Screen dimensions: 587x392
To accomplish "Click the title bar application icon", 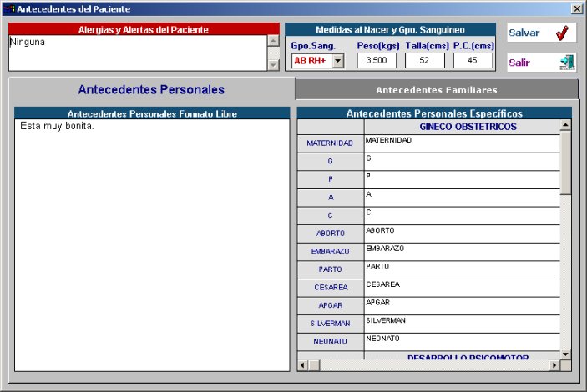I will [9, 8].
